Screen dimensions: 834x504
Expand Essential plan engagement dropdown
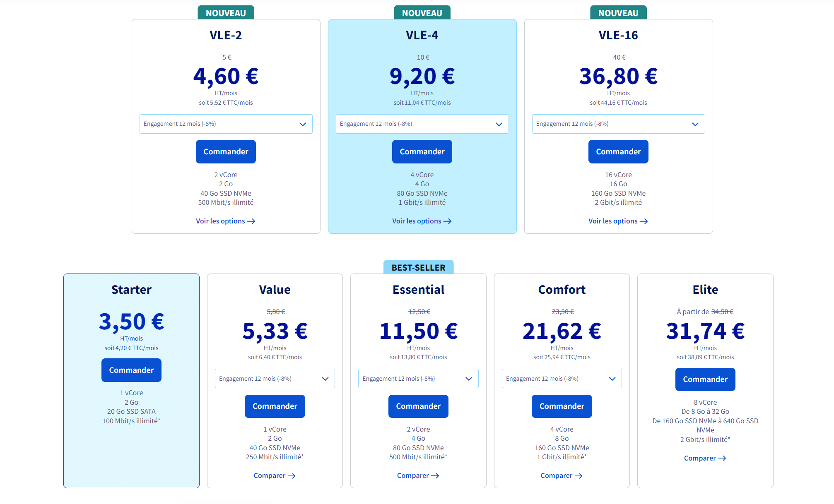coord(418,378)
